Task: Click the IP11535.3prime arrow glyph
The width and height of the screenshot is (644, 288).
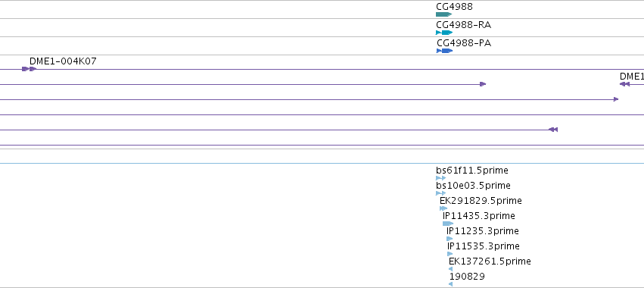Action: coord(450,254)
